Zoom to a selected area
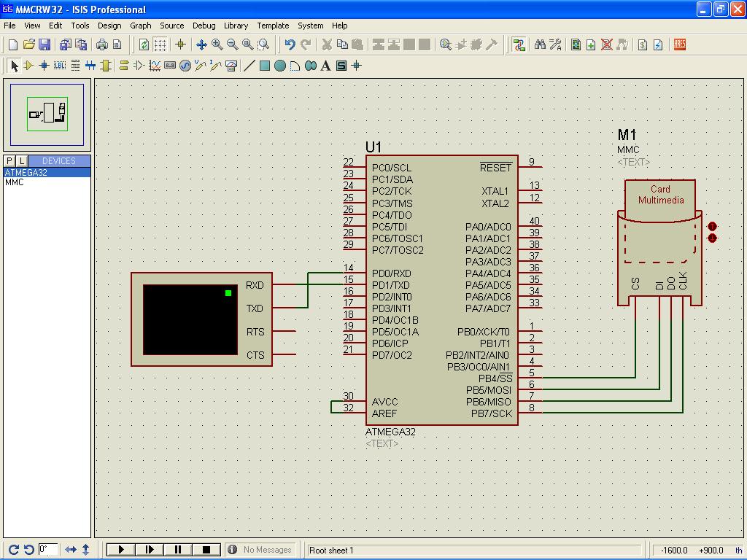Image resolution: width=747 pixels, height=560 pixels. pyautogui.click(x=263, y=44)
